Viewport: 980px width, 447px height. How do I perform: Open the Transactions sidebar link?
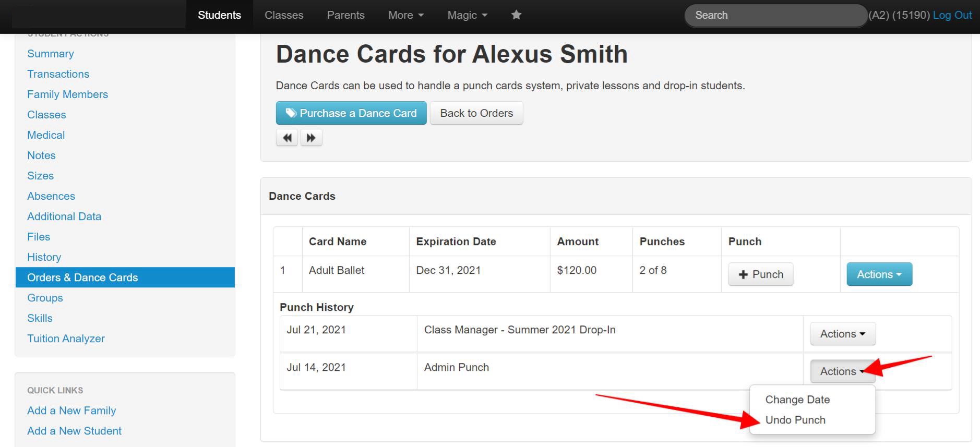click(58, 74)
